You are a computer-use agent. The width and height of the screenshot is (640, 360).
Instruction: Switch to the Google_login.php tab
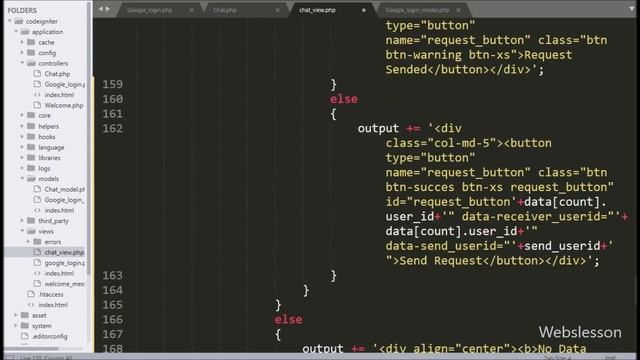tap(149, 10)
